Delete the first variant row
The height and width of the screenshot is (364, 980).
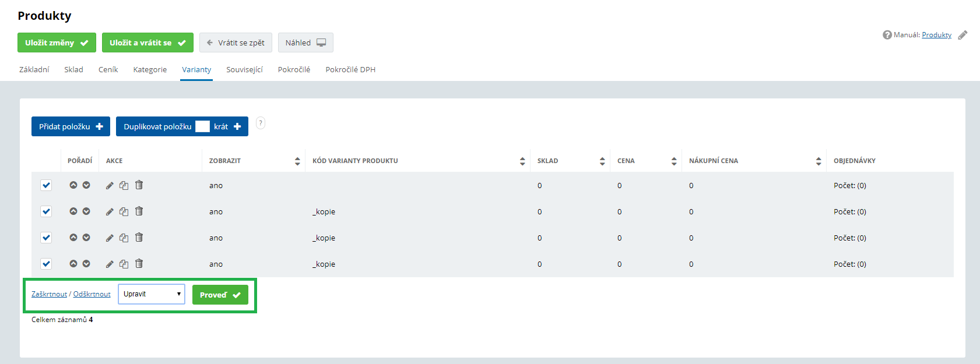(139, 185)
